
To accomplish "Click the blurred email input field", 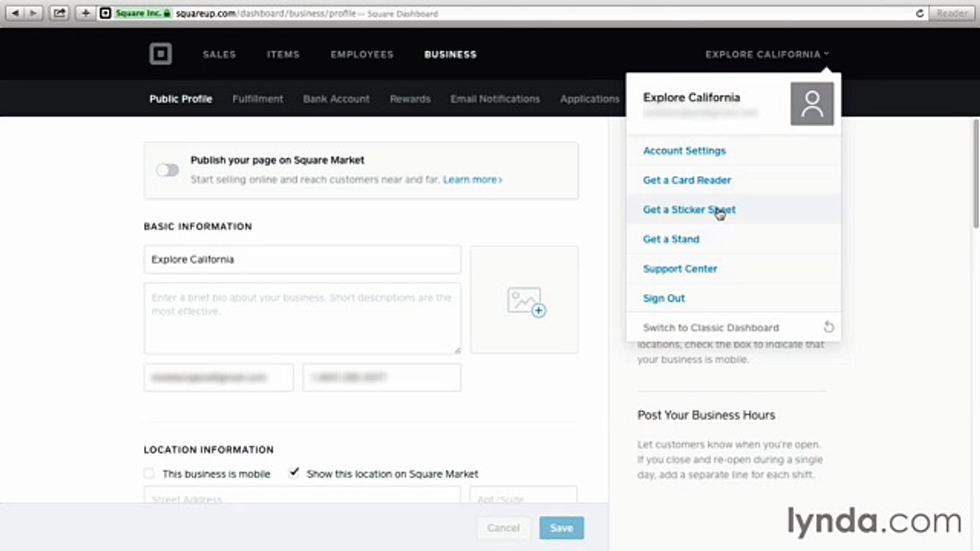I will 218,377.
